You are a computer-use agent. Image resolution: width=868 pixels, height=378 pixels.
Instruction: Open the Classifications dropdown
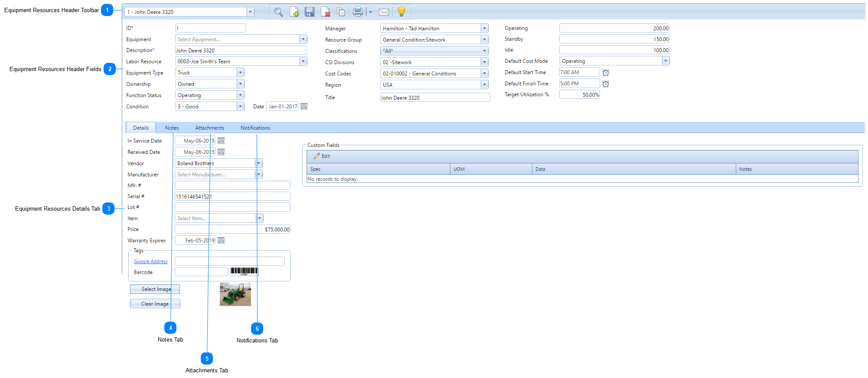point(485,51)
